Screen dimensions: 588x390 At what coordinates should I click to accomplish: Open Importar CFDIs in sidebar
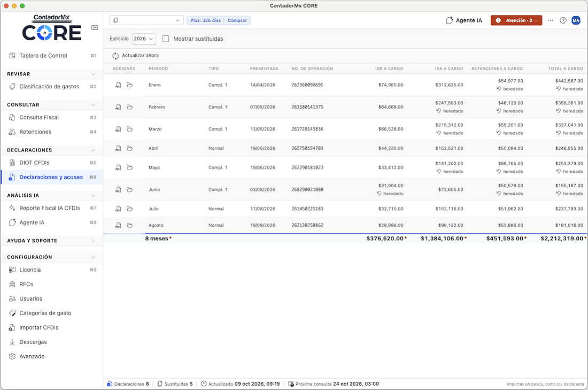coord(52,328)
